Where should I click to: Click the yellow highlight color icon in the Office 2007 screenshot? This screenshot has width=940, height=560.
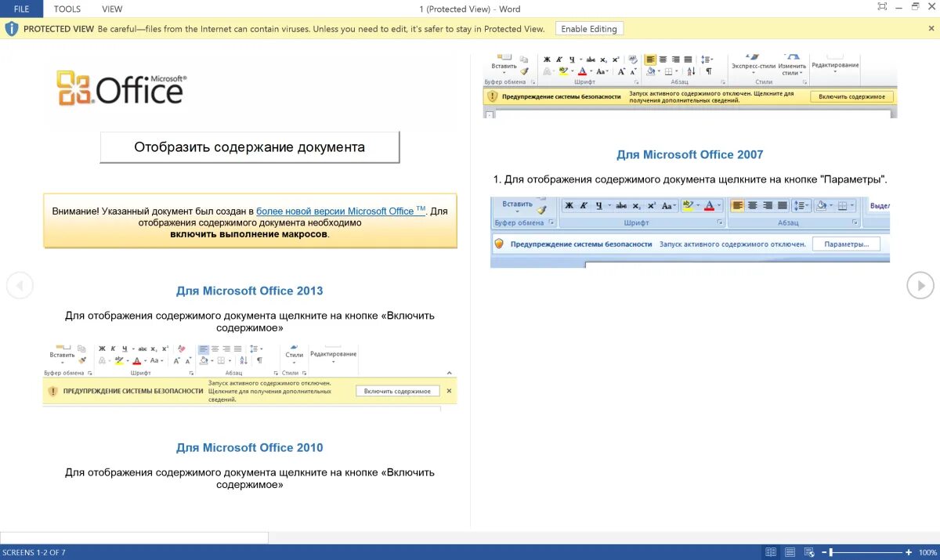pos(689,206)
